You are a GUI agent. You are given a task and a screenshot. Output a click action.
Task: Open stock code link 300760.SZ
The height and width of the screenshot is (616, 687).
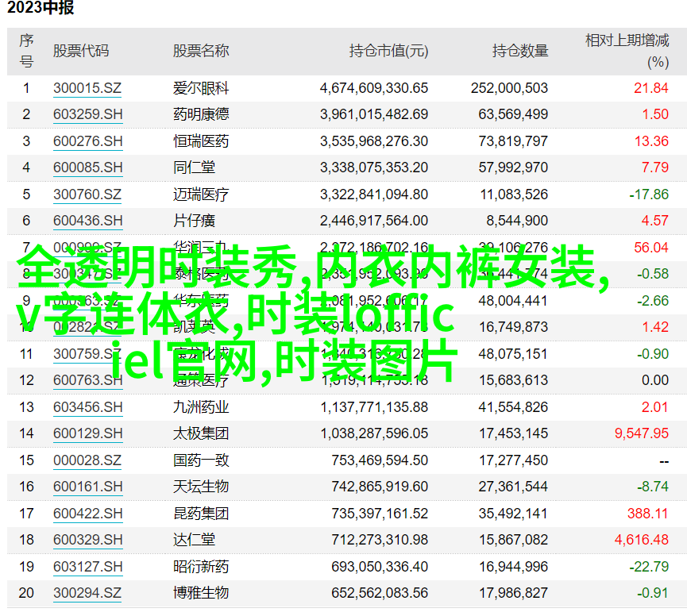click(87, 194)
